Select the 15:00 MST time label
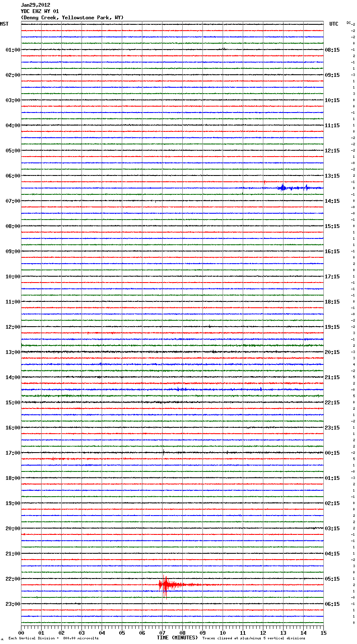Screen dimensions: 357x644 point(13,403)
